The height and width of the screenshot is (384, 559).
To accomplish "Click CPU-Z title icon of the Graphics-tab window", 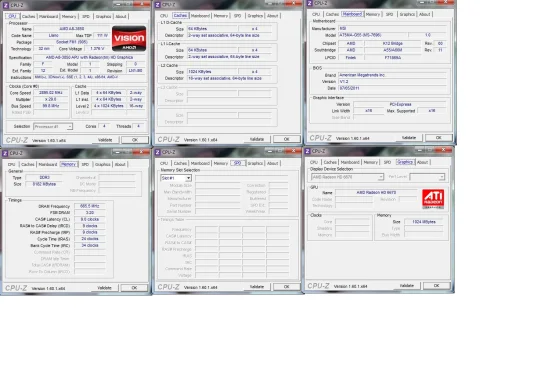I will click(x=307, y=151).
